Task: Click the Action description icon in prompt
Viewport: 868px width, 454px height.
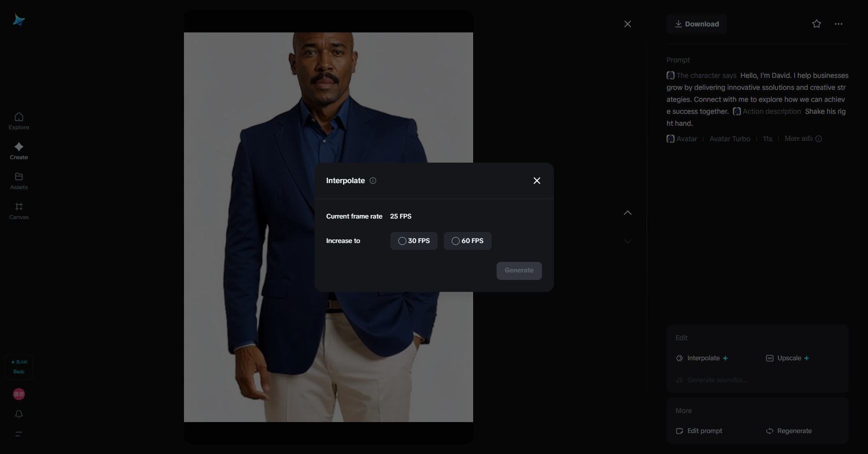Action: tap(737, 111)
